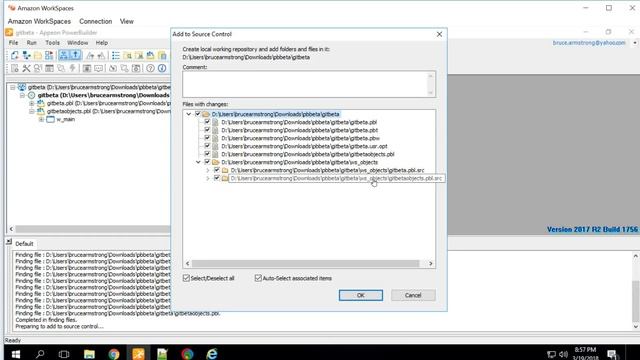Uncheck the gitbetaobjects.pbl file checkbox

pyautogui.click(x=207, y=154)
